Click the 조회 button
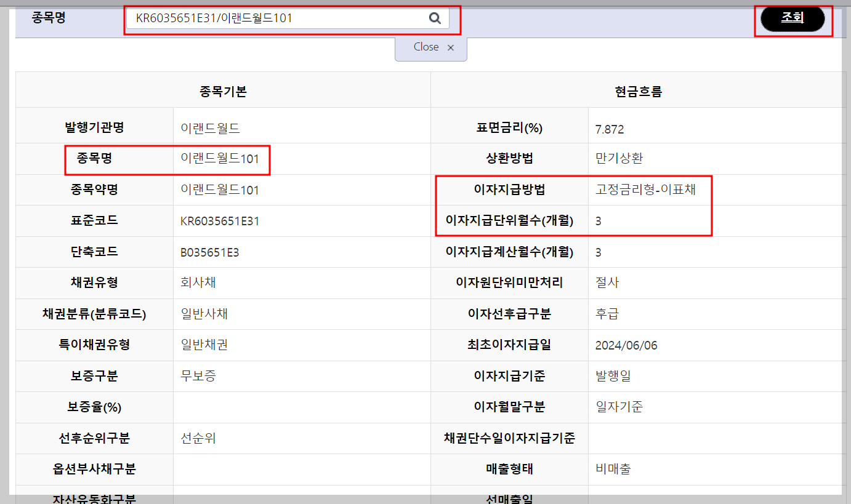Viewport: 851px width, 504px height. pyautogui.click(x=793, y=18)
